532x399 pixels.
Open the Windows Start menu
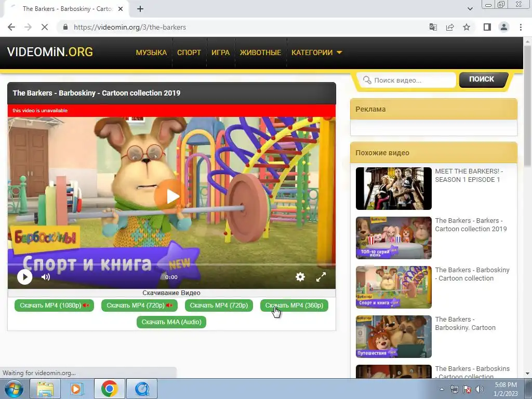point(14,389)
